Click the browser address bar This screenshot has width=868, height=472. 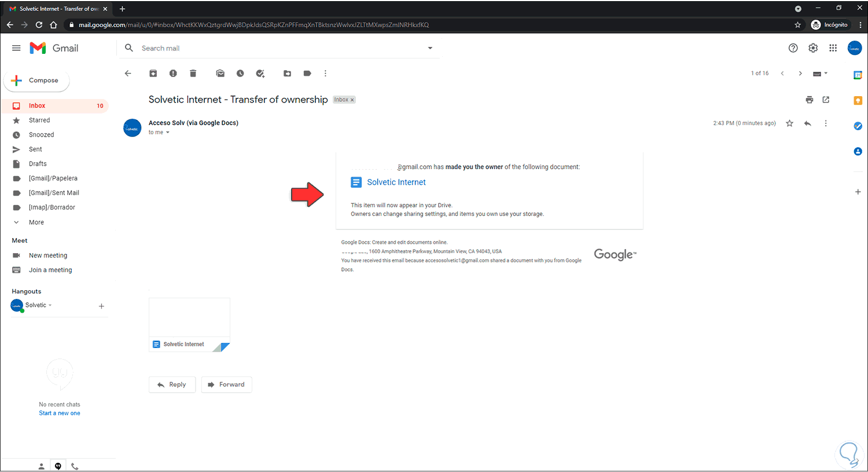pos(429,25)
